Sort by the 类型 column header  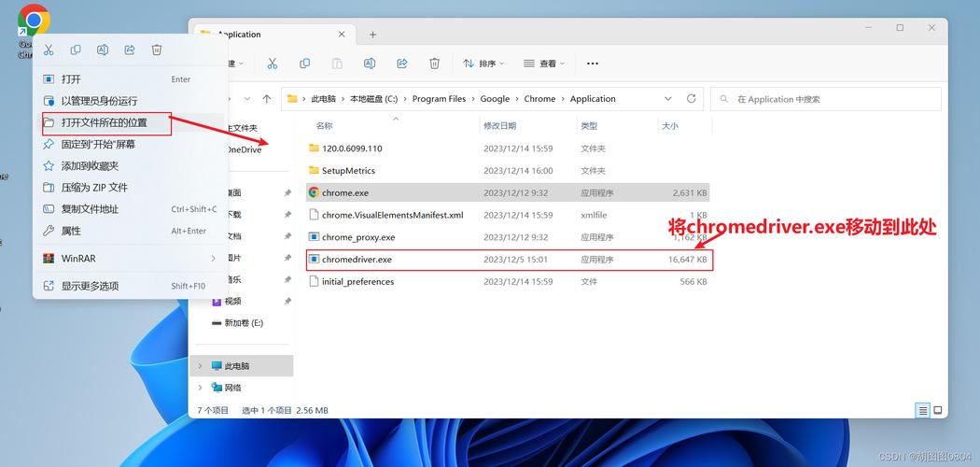(589, 126)
